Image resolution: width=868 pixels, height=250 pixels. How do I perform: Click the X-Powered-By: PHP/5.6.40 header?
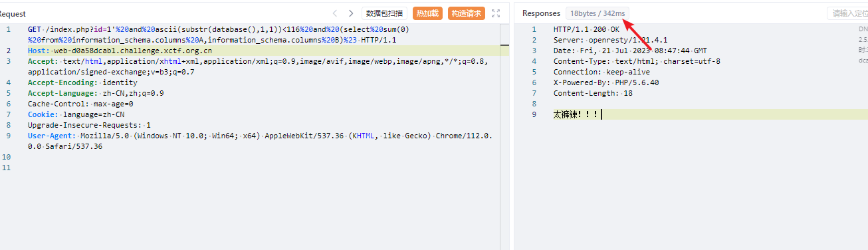pos(606,82)
